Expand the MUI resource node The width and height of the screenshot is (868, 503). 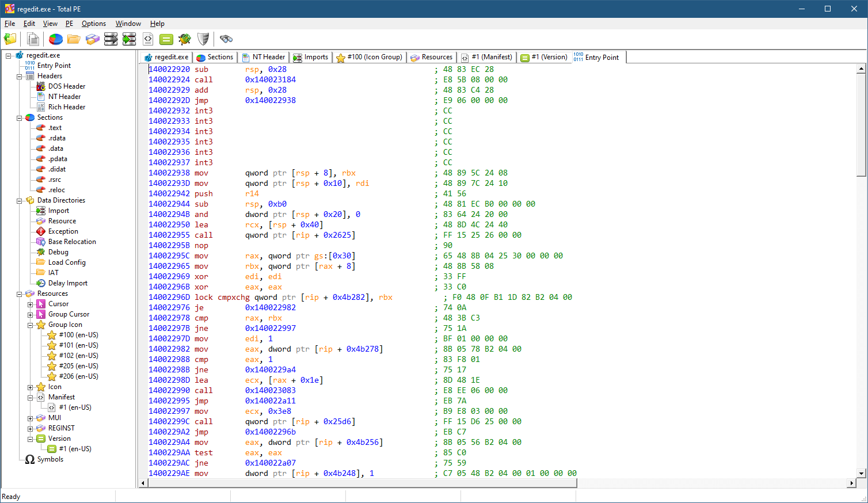coord(31,418)
